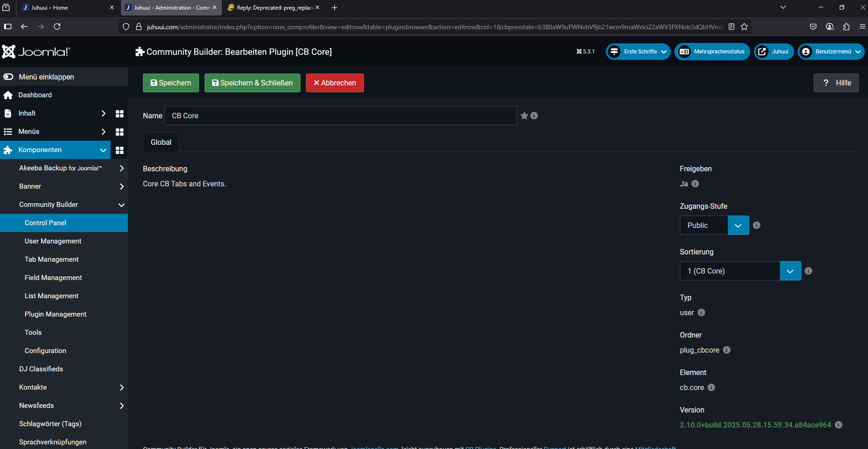
Task: Open Menüs dashboard grid icon
Action: click(x=120, y=132)
